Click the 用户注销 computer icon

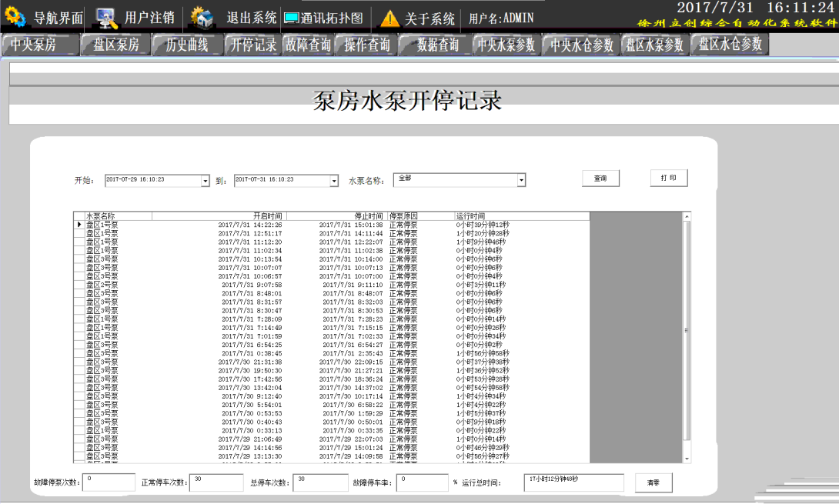[107, 16]
